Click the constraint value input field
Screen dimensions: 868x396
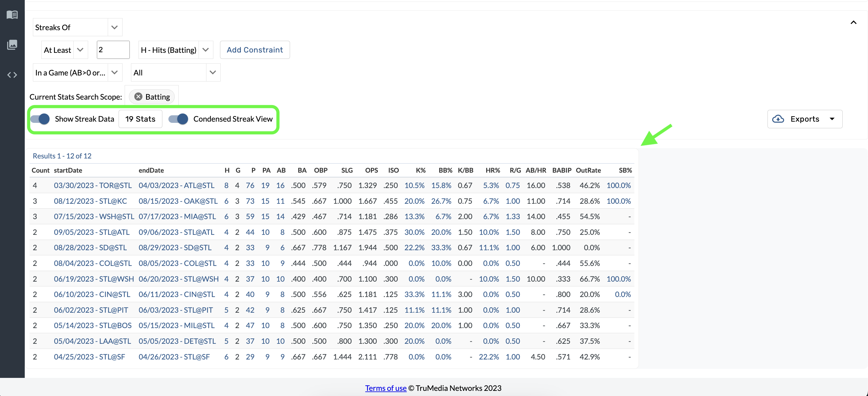pyautogui.click(x=113, y=50)
